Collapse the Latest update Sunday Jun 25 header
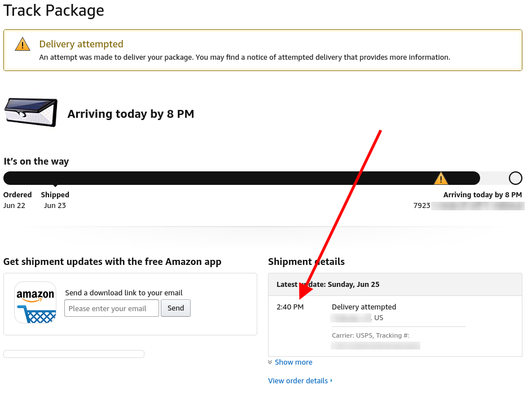This screenshot has height=394, width=532. click(x=328, y=284)
